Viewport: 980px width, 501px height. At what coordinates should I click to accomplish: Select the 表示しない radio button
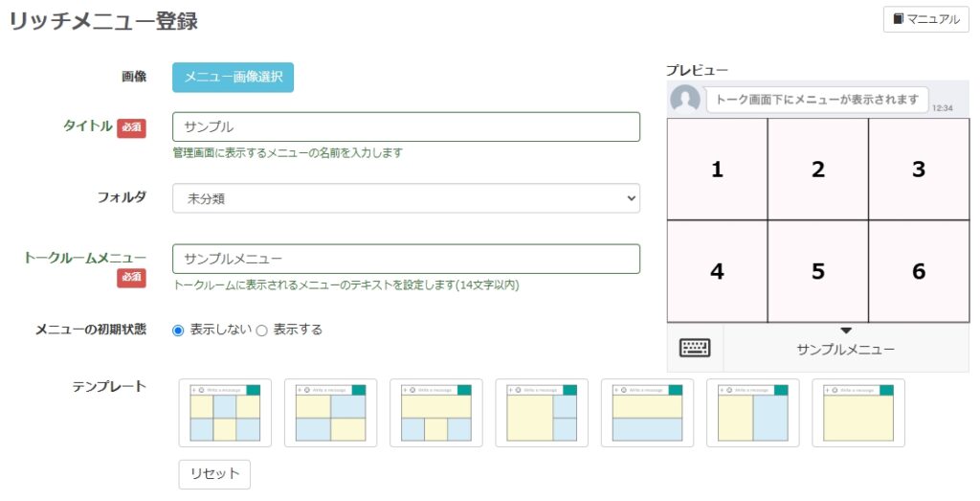click(x=178, y=330)
